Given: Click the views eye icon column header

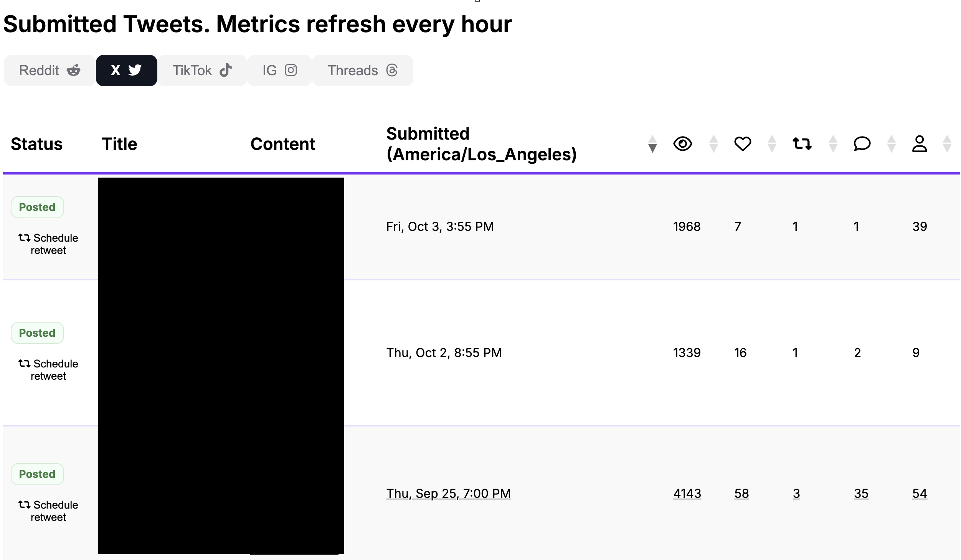Looking at the screenshot, I should click(x=682, y=144).
